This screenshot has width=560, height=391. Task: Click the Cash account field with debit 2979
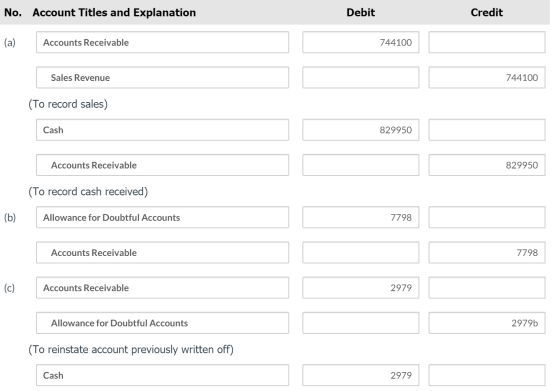162,375
